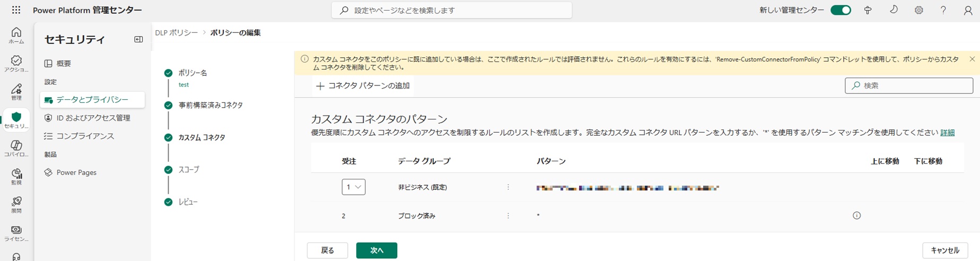Click the キャンセル button
The image size is (980, 261).
point(945,250)
